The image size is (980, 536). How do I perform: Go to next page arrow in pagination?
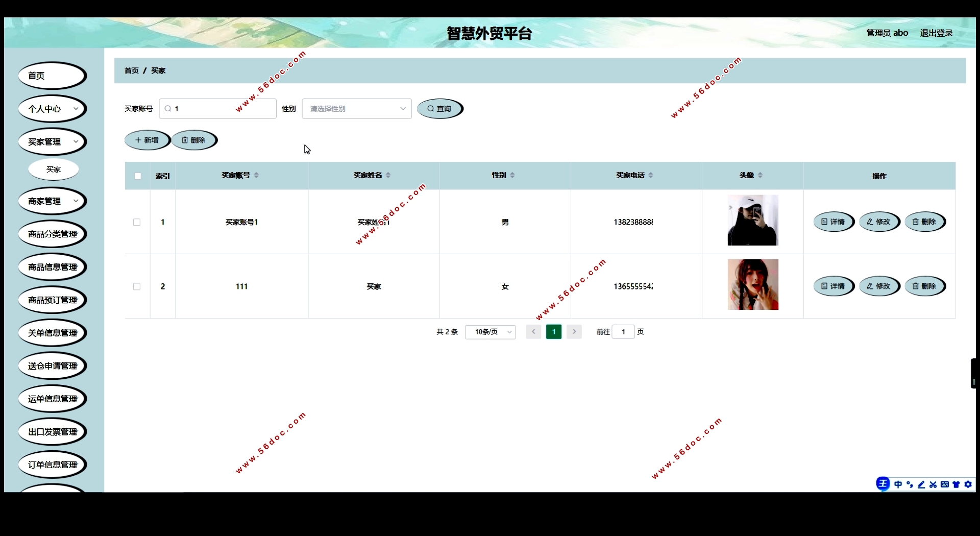pyautogui.click(x=574, y=332)
